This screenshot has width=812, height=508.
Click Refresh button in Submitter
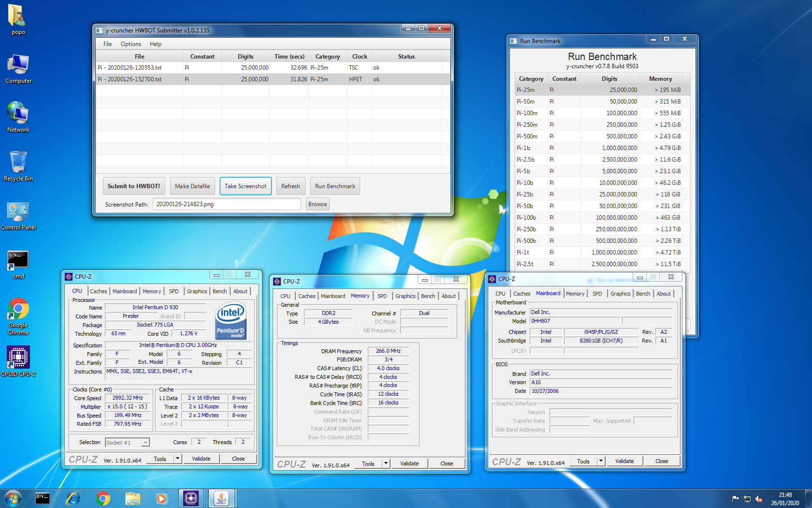pos(290,186)
